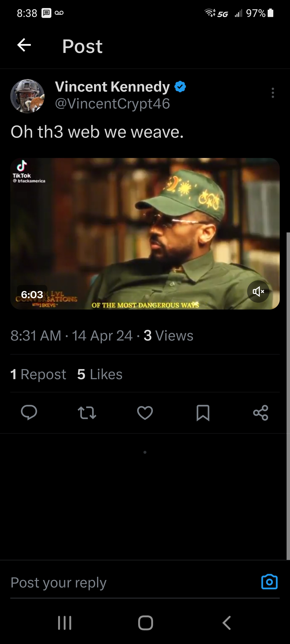View the 5 Likes list
This screenshot has height=644, width=290.
100,374
